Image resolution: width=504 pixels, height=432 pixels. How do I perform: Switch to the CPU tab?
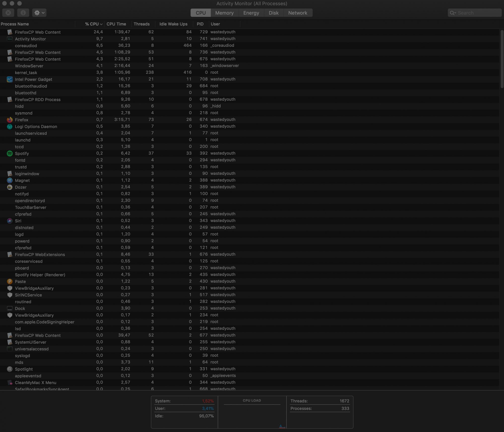pos(201,13)
